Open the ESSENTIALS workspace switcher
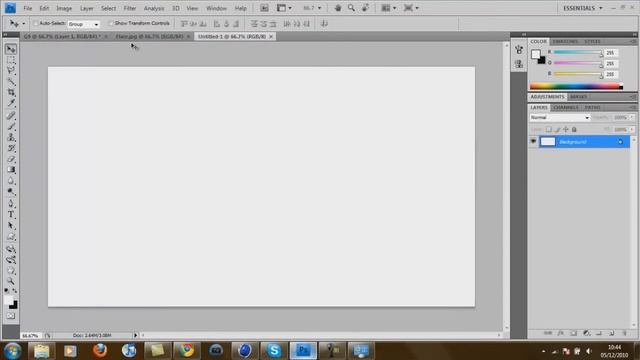Viewport: 640px width, 360px height. tap(582, 8)
